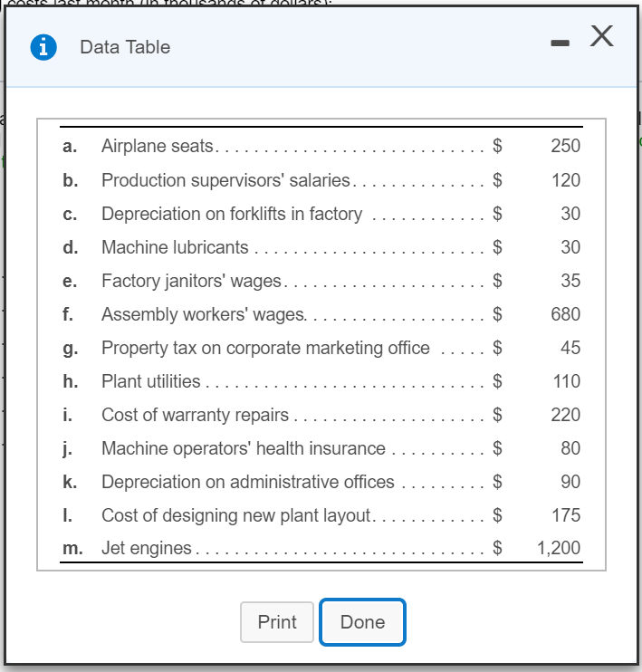Screen dimensions: 642x672
Task: Click 'Production supervisors' salaries' label
Action: pos(225,180)
